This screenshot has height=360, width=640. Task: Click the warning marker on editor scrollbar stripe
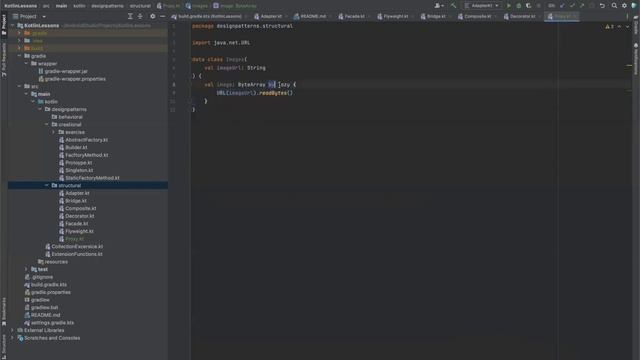[x=629, y=65]
